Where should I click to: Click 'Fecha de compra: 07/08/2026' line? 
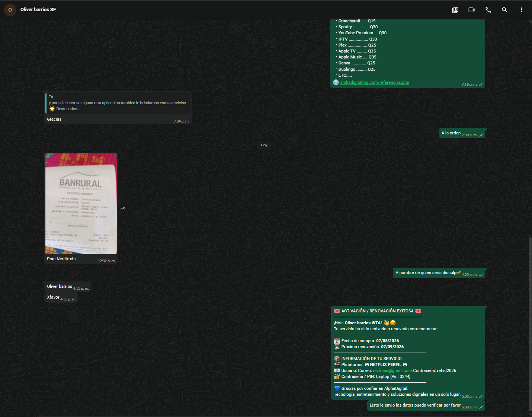366,341
